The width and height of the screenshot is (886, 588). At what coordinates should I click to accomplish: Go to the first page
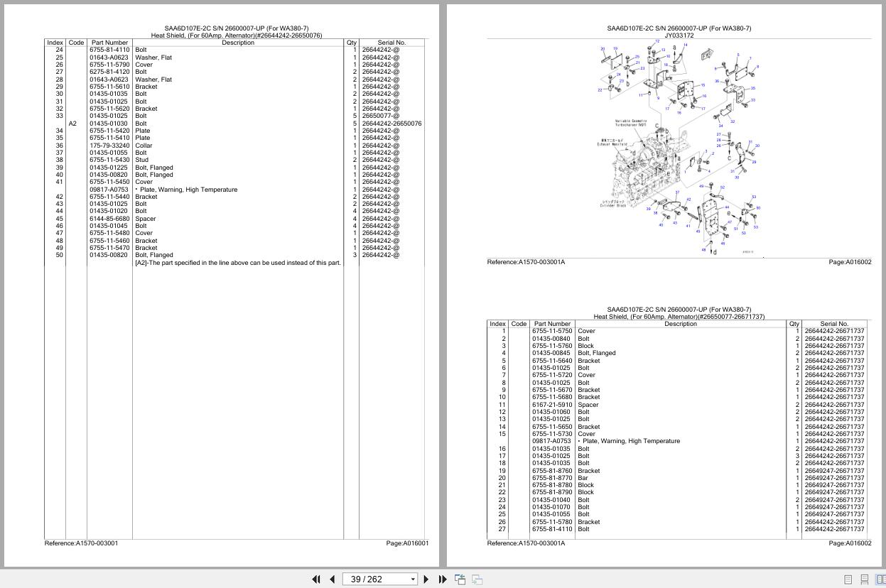[x=316, y=579]
